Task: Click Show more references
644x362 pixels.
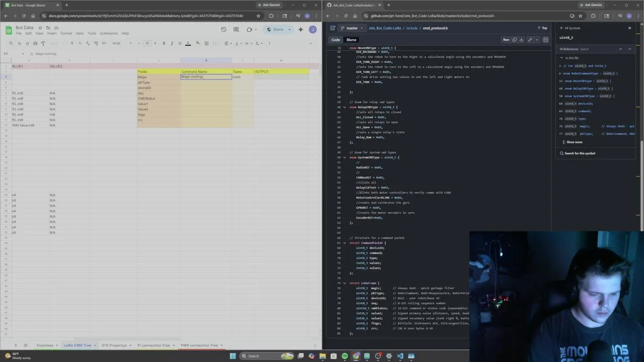Action: coord(572,142)
